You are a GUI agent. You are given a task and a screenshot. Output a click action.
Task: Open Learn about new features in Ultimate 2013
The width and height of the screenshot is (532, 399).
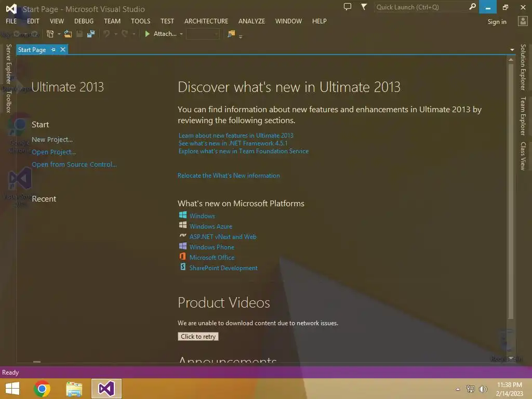236,136
